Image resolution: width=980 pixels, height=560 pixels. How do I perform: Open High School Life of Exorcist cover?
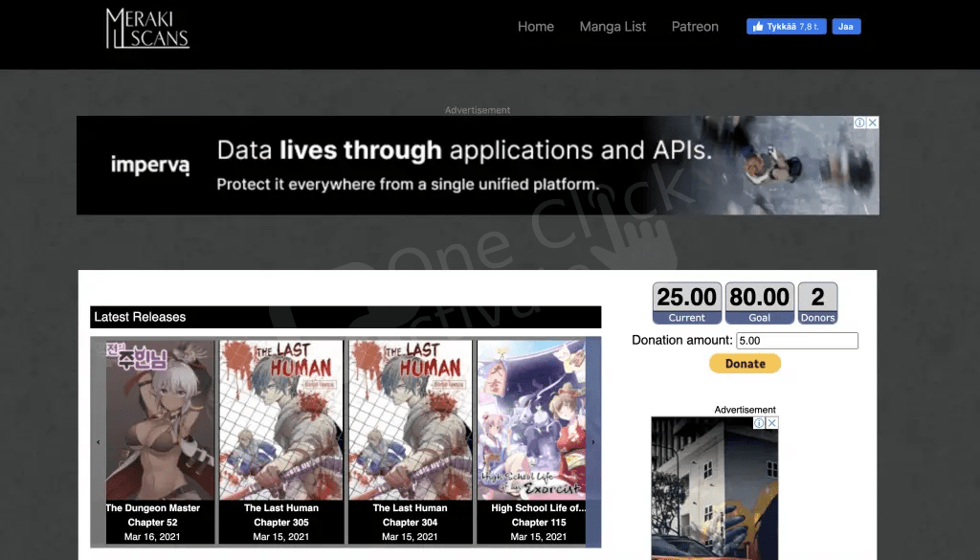click(x=531, y=420)
